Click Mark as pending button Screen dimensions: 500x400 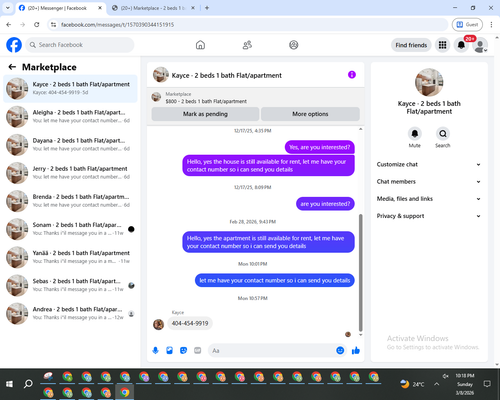[x=205, y=114]
